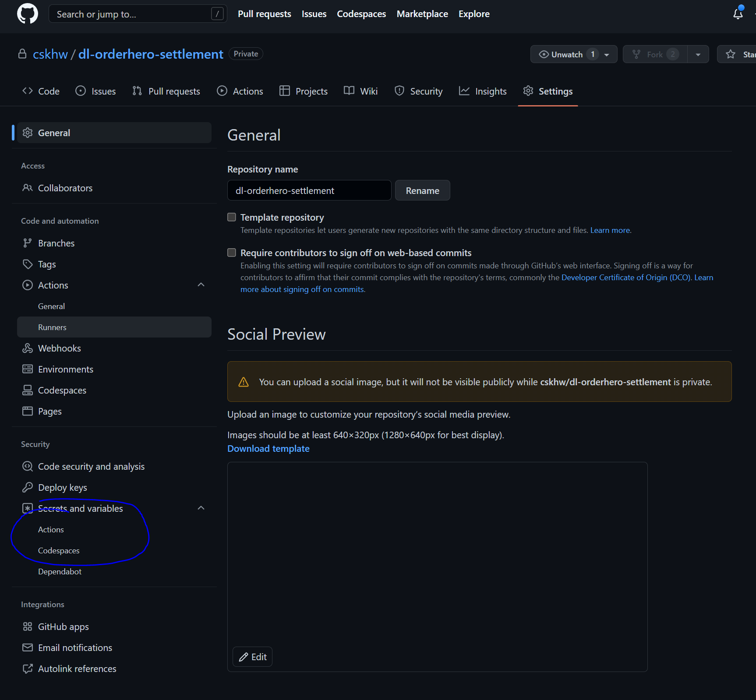Click the GitHub apps icon

point(28,626)
